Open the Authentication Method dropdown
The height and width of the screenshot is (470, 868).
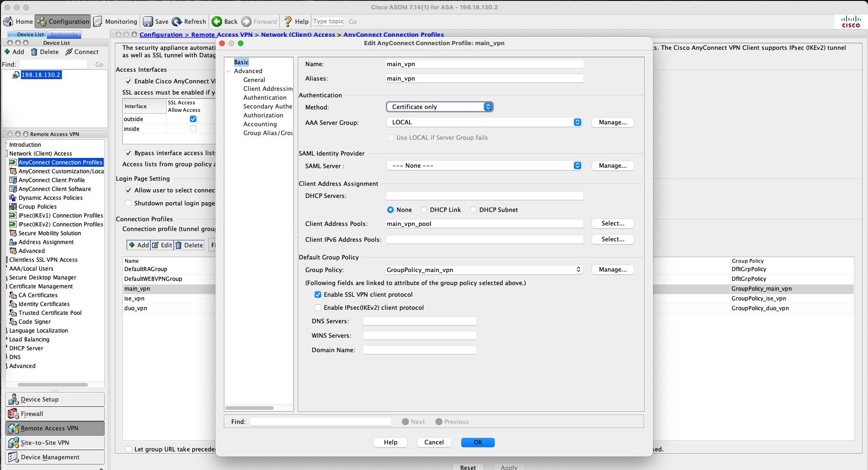[439, 107]
